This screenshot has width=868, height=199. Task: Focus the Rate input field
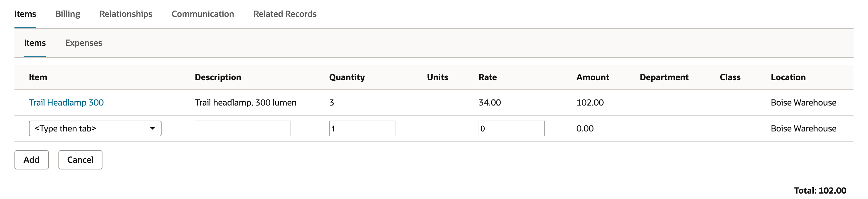pos(511,128)
